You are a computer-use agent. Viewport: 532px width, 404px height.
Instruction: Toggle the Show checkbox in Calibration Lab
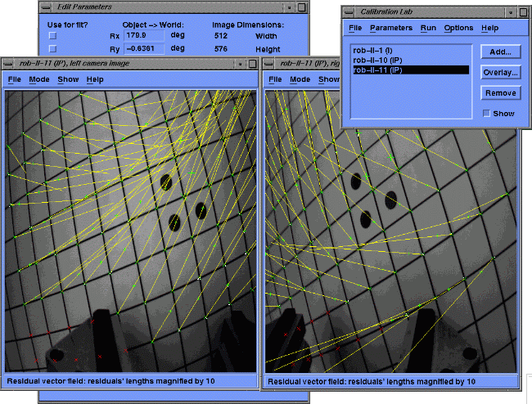click(x=486, y=114)
